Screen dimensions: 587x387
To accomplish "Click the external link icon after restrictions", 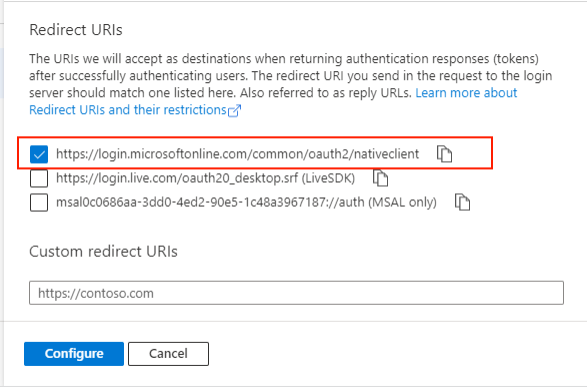I will [234, 111].
